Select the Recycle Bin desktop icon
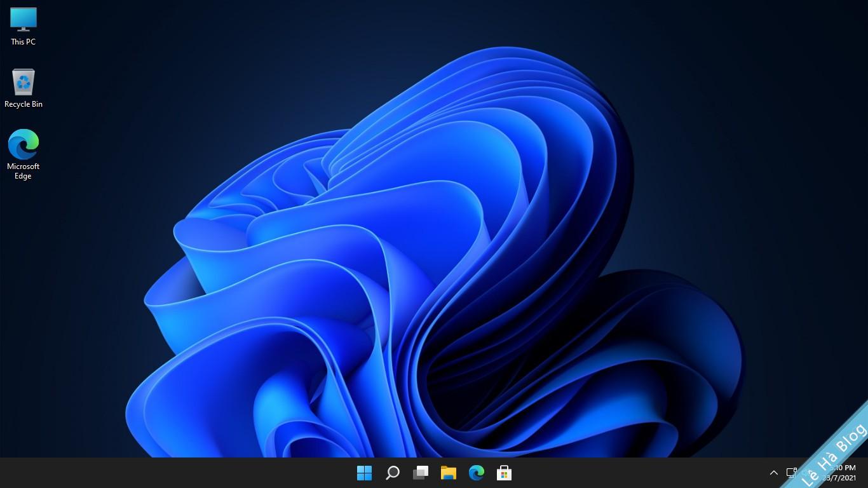Image resolution: width=868 pixels, height=488 pixels. [24, 83]
